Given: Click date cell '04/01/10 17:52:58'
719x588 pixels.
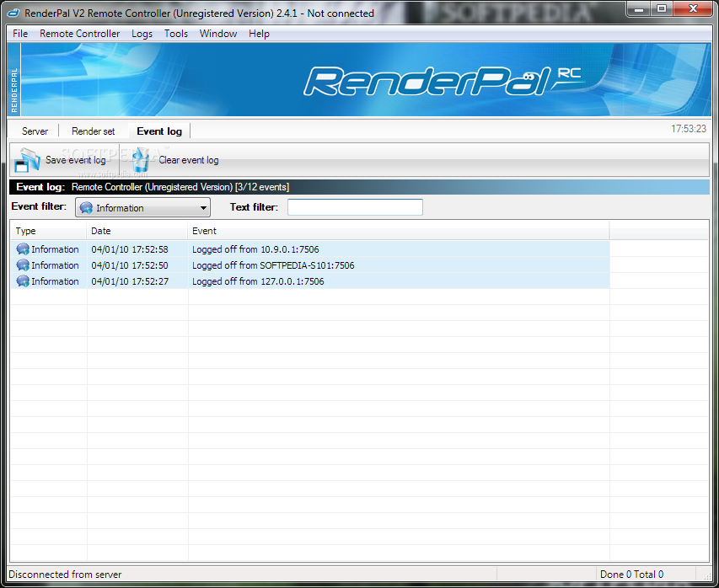Looking at the screenshot, I should (x=130, y=249).
